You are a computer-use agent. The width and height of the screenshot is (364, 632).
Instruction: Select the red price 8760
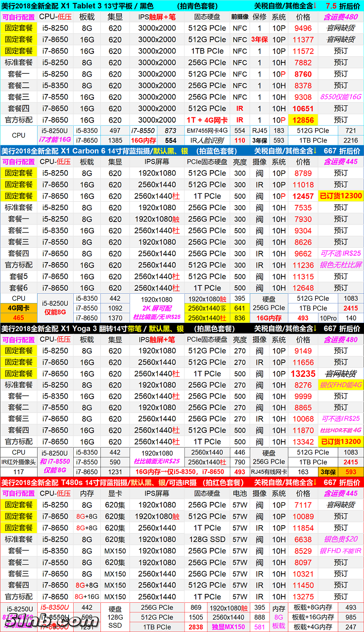pyautogui.click(x=303, y=74)
